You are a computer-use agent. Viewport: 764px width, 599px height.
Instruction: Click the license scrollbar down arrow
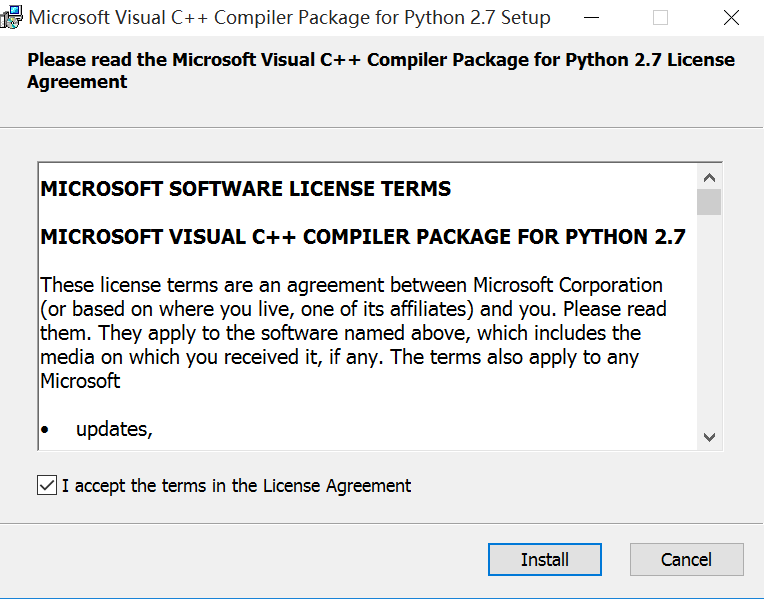709,437
